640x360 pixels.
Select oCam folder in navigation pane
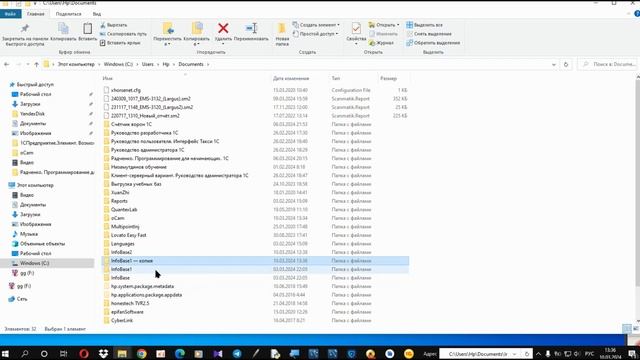(x=27, y=153)
